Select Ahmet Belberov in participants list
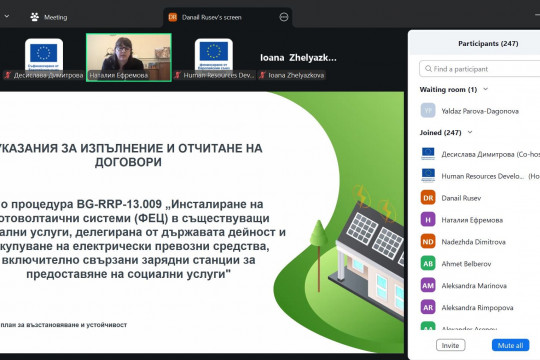This screenshot has width=540, height=360. pyautogui.click(x=479, y=264)
